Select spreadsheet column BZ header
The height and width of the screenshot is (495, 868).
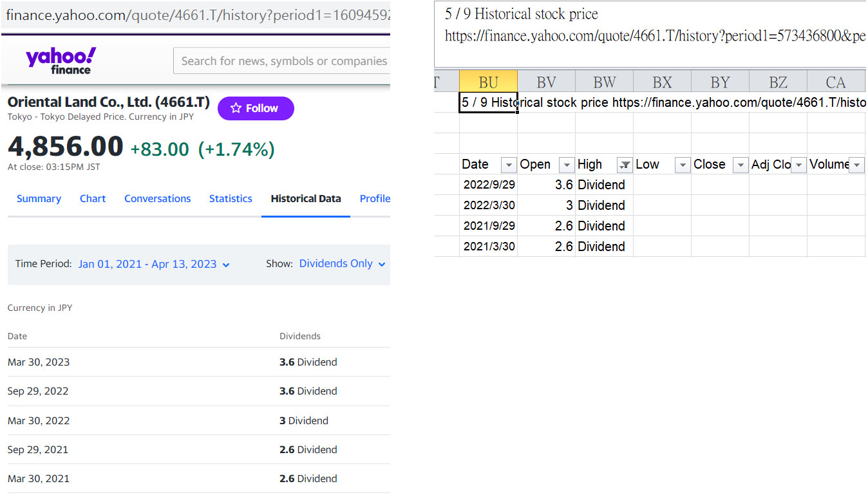778,82
